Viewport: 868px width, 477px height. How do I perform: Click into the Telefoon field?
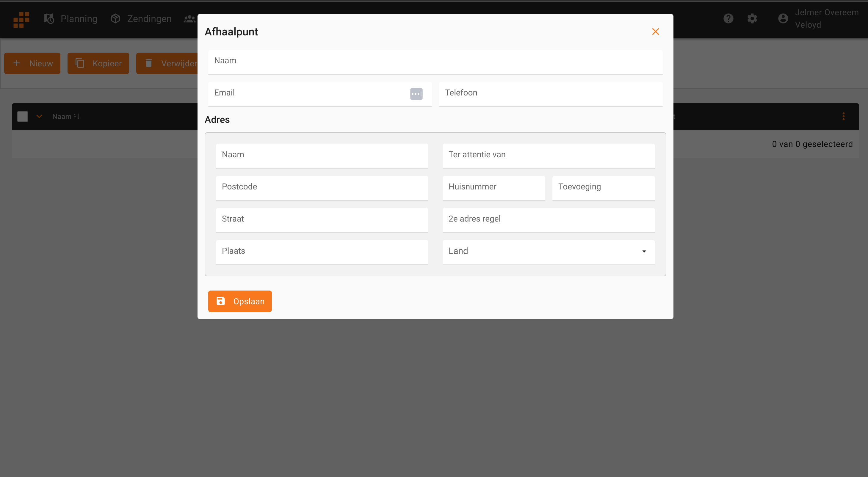pos(550,94)
